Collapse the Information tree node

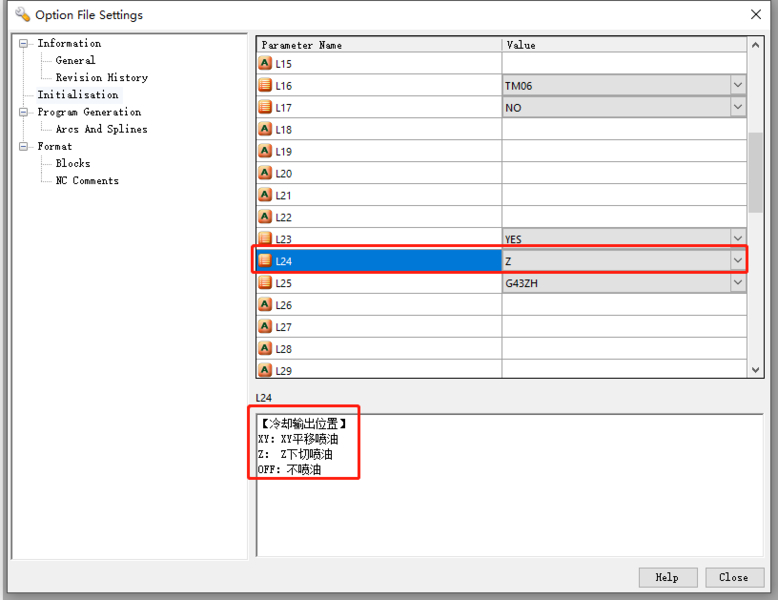coord(24,43)
